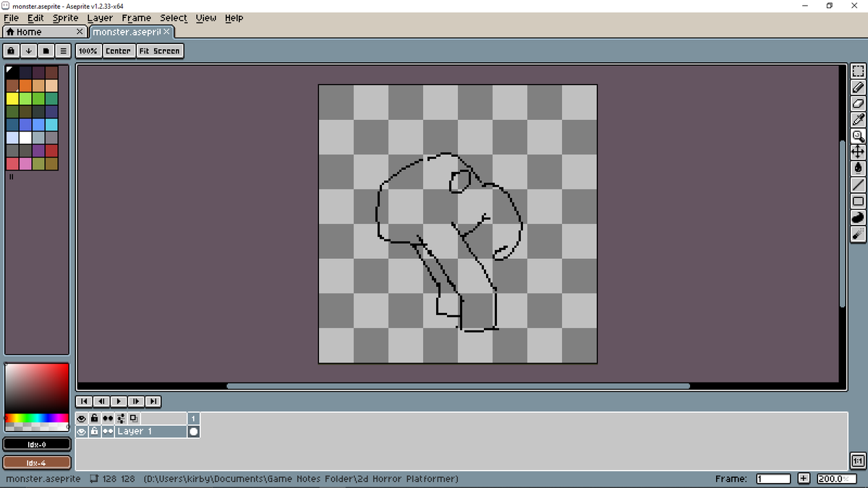This screenshot has height=488, width=868.
Task: Click the Fit Screen button
Action: point(160,51)
